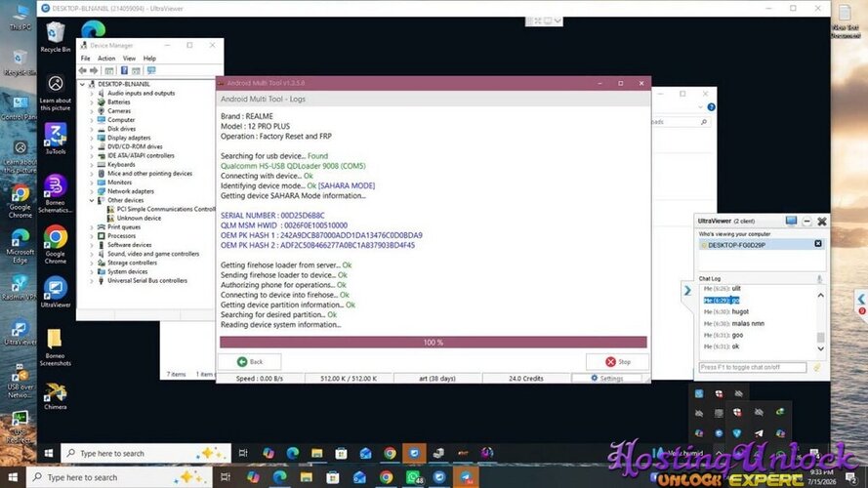Image resolution: width=868 pixels, height=488 pixels.
Task: Click the remote Type here to search box
Action: [145, 453]
